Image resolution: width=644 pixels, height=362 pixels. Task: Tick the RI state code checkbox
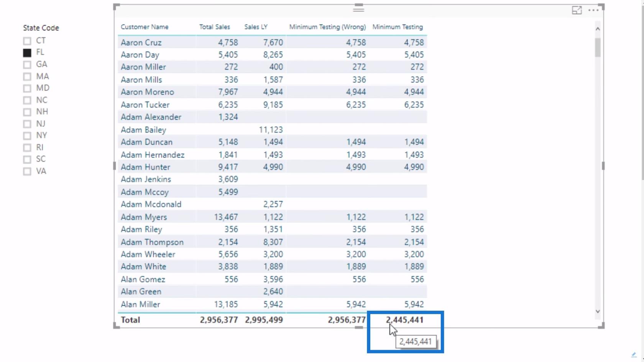point(27,147)
